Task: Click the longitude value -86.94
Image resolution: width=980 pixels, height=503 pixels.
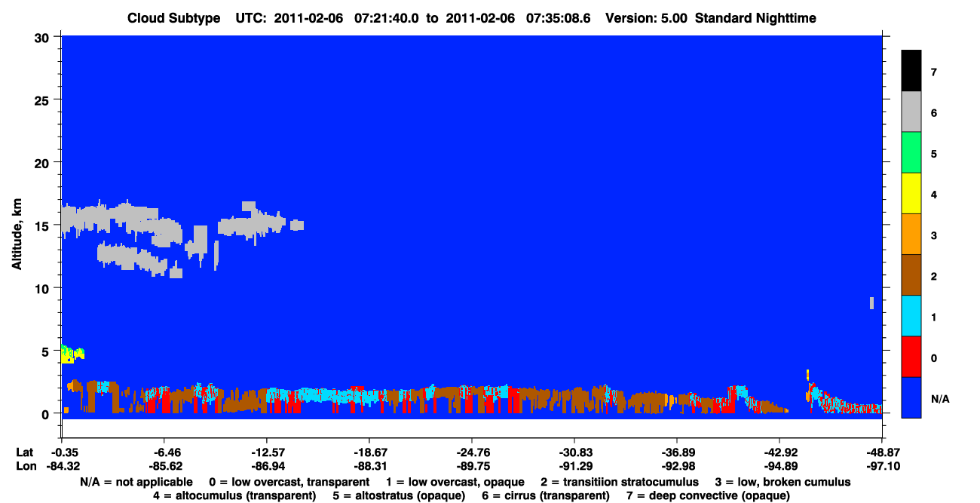Action: pos(267,466)
